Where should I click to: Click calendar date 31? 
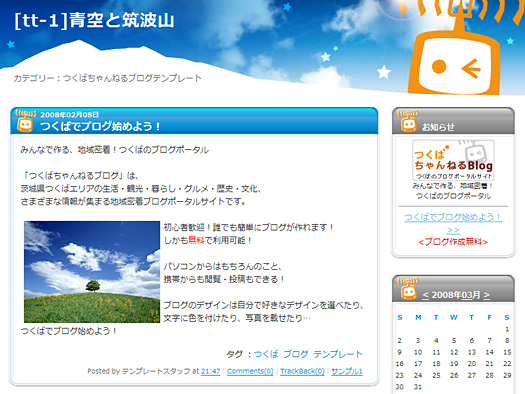tap(418, 387)
